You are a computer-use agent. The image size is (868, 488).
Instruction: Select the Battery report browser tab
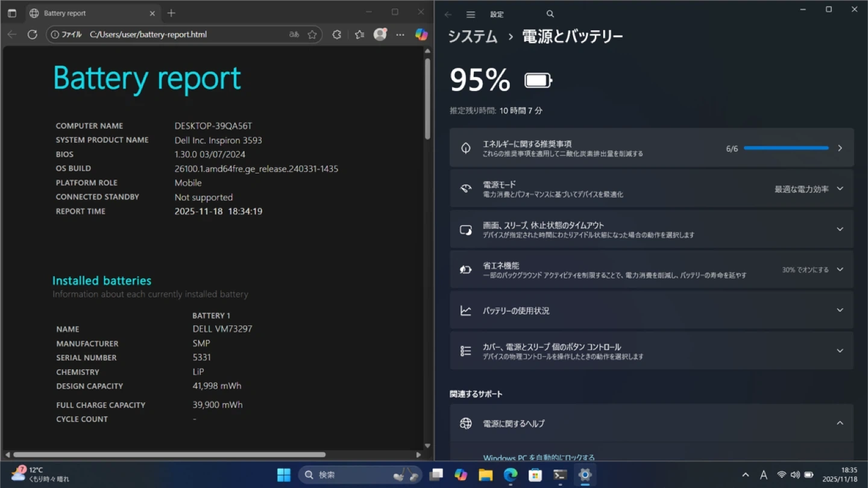tap(84, 13)
